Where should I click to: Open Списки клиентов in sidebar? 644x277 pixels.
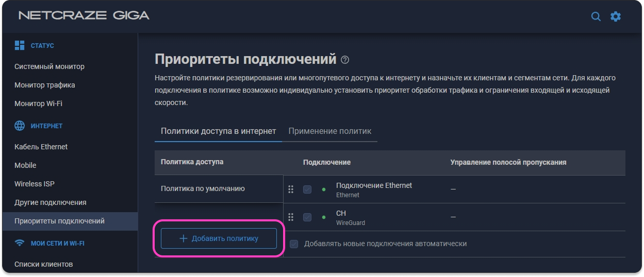[x=44, y=264]
